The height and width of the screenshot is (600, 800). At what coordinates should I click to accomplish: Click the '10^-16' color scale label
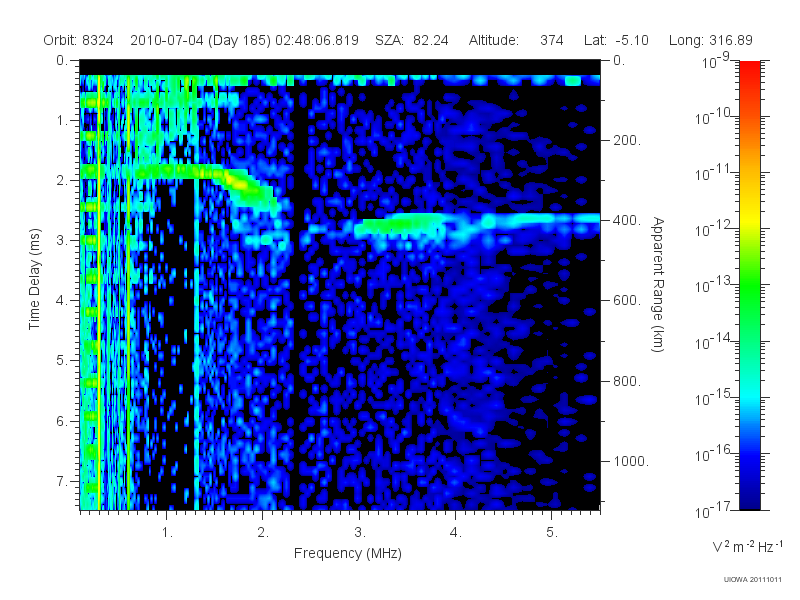click(x=715, y=454)
